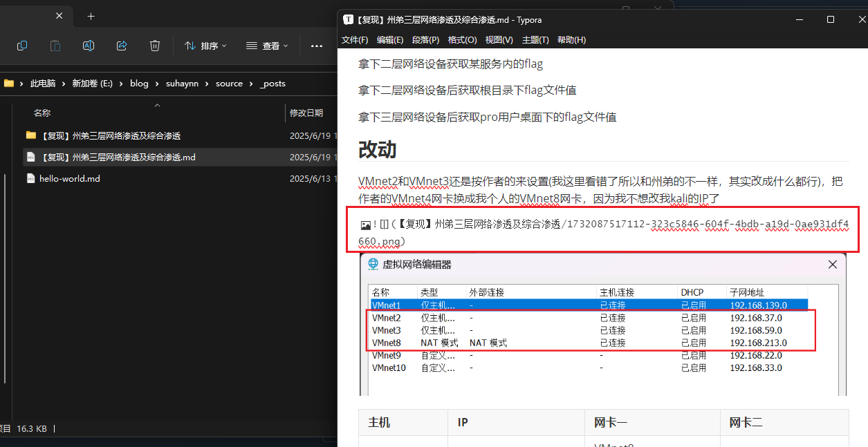Click the Share icon in Explorer toolbar
Screen dimensions: 868x447
tap(122, 46)
